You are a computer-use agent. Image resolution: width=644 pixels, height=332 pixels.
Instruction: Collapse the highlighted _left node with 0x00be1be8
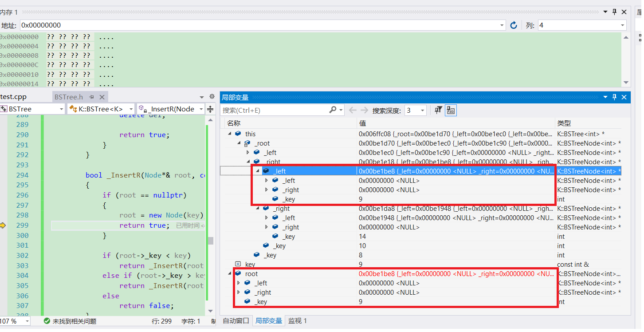[257, 171]
